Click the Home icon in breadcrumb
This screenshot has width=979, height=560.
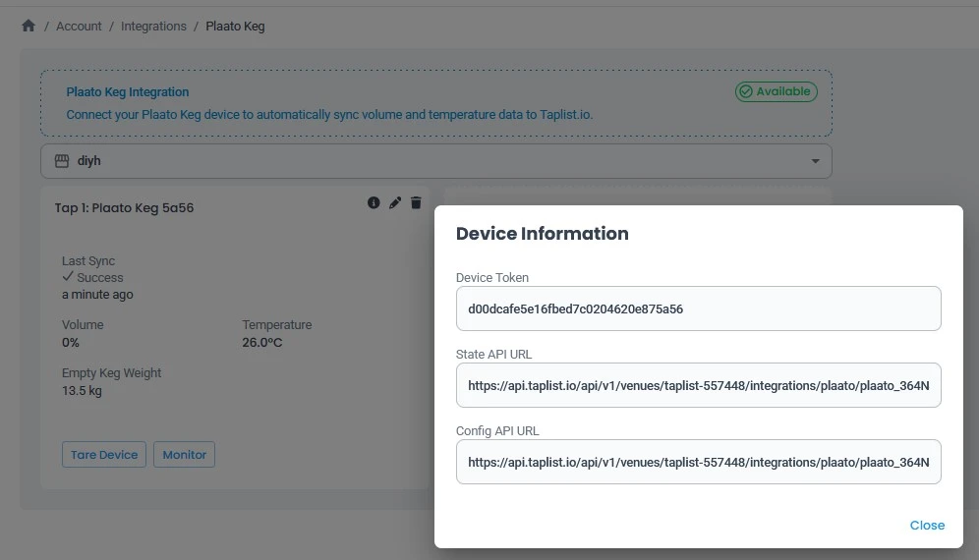coord(29,27)
